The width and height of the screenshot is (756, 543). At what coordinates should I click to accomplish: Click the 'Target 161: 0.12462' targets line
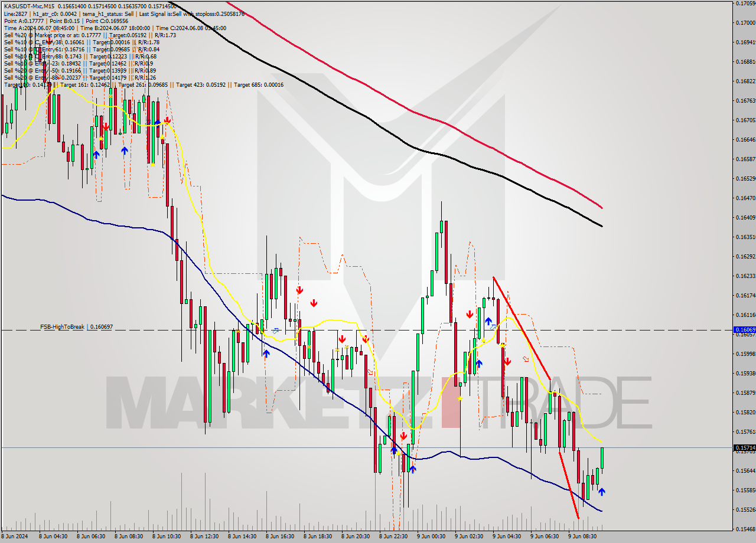pos(144,84)
